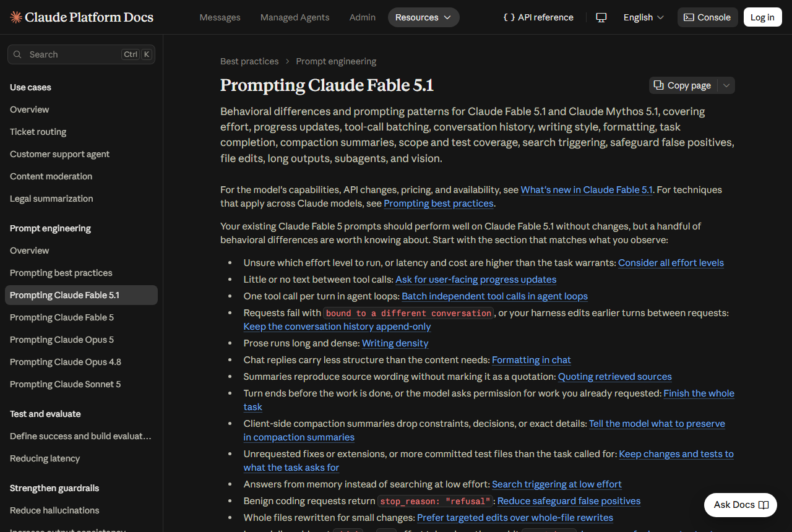The height and width of the screenshot is (532, 792).
Task: Click the Strengthen guardrails heading
Action: pos(54,488)
